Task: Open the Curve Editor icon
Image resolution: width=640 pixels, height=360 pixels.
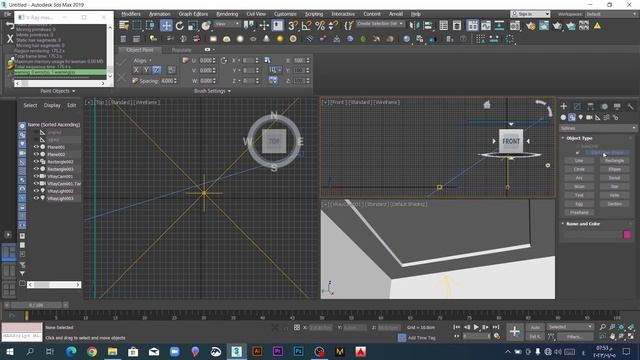Action: tap(486, 26)
